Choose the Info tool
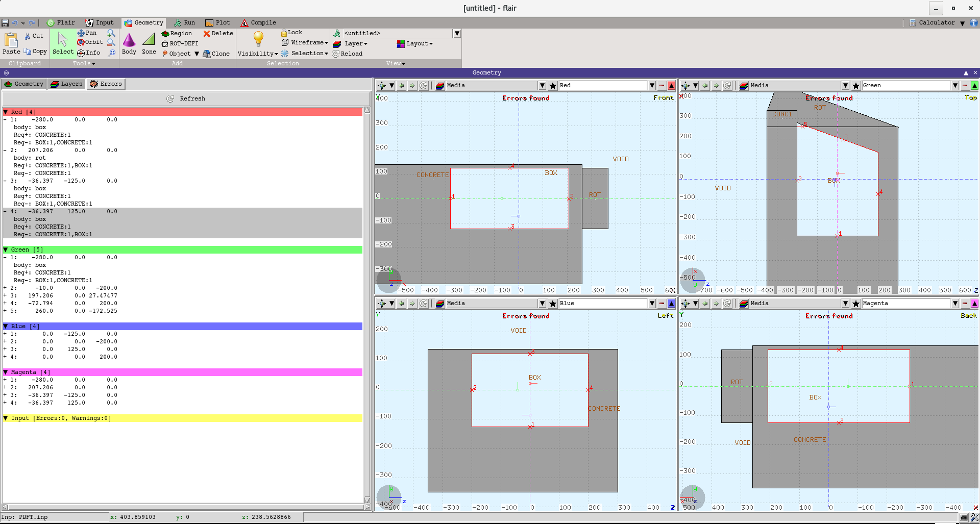This screenshot has height=524, width=980. 89,53
